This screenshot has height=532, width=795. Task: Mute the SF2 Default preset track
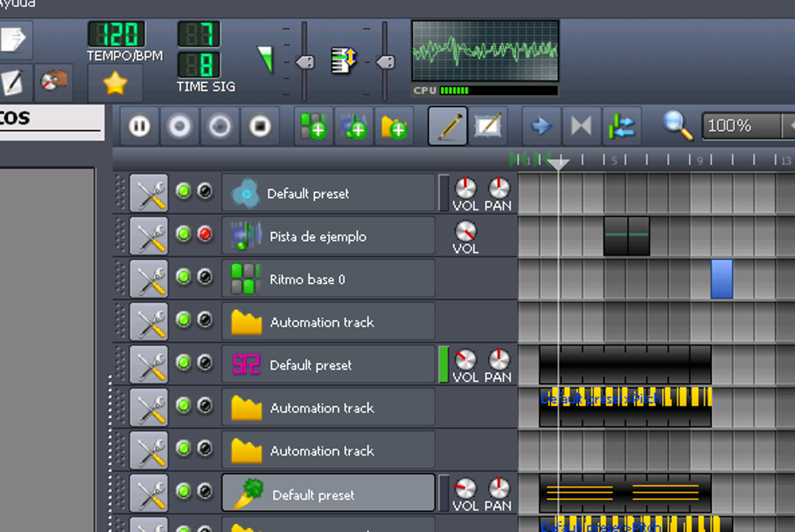coord(183,362)
